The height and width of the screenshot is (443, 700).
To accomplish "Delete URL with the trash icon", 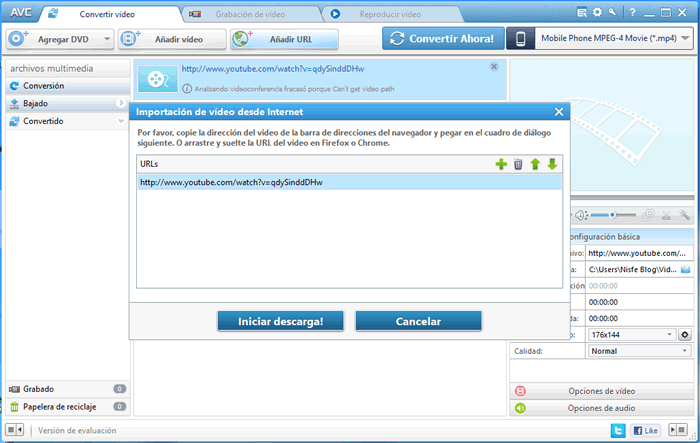I will 518,164.
